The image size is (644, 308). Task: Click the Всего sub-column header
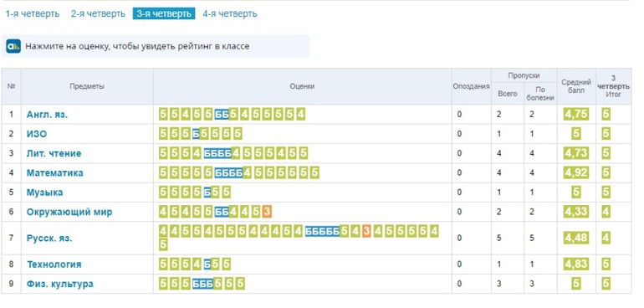pos(508,94)
